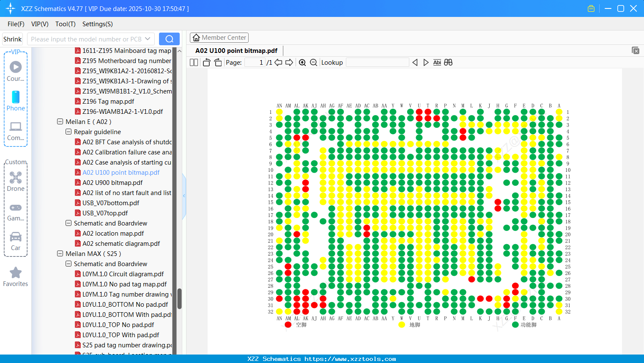The width and height of the screenshot is (644, 363).
Task: Open A02 location map.pdf
Action: click(113, 234)
